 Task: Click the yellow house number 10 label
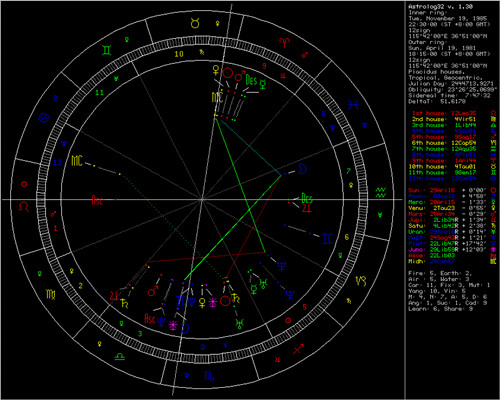pos(179,54)
